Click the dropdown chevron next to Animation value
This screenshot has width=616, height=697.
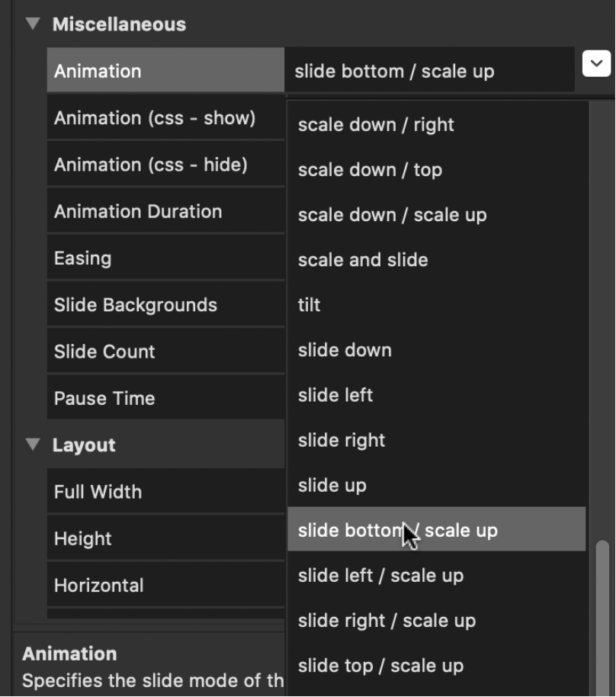pyautogui.click(x=596, y=63)
